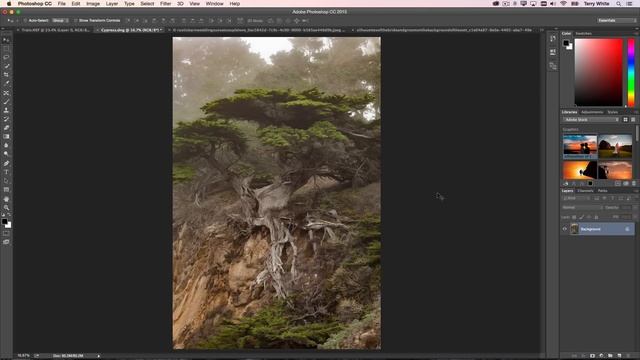The image size is (640, 360).
Task: Change screen mode at toolbar bottom
Action: pos(6,242)
